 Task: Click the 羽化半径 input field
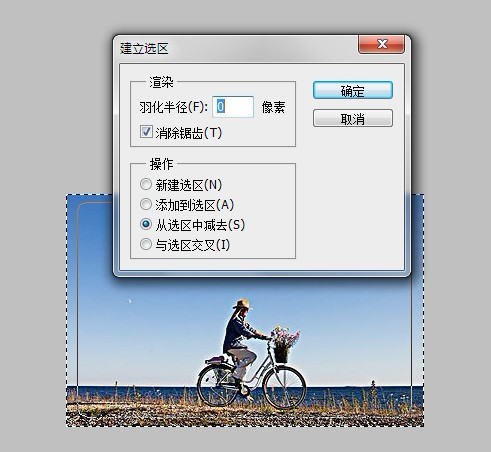click(233, 107)
